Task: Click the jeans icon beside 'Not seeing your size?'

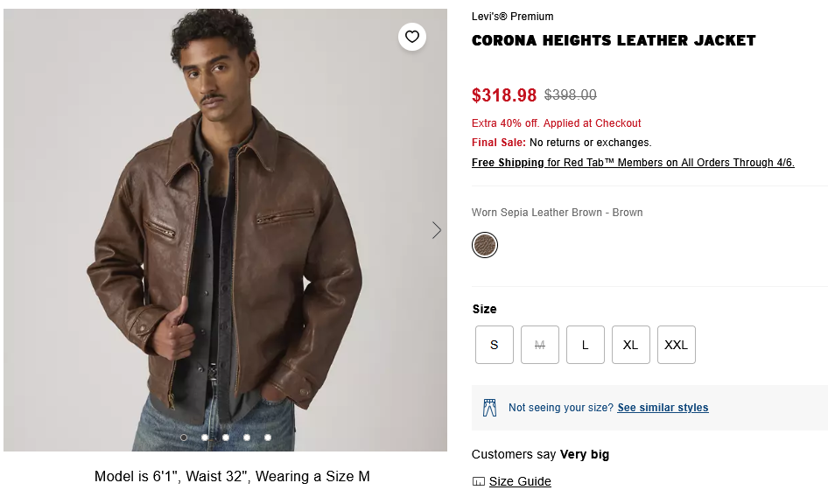Action: [489, 408]
